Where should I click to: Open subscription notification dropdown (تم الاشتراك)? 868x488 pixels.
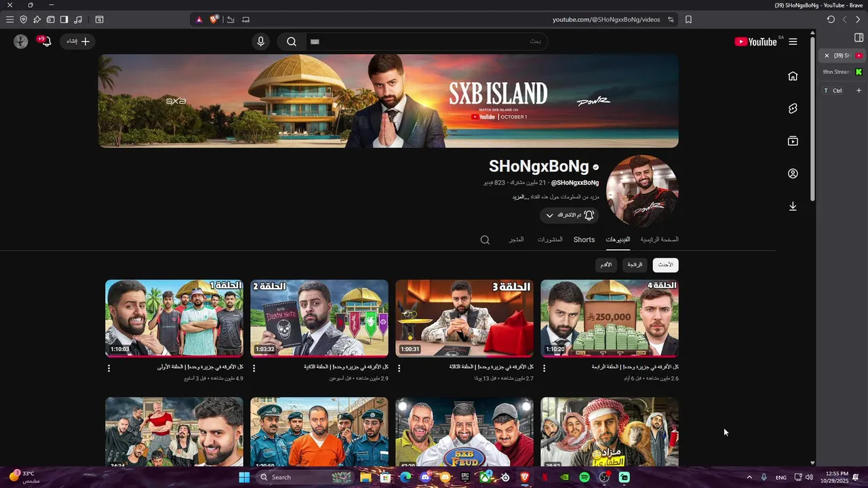(570, 216)
